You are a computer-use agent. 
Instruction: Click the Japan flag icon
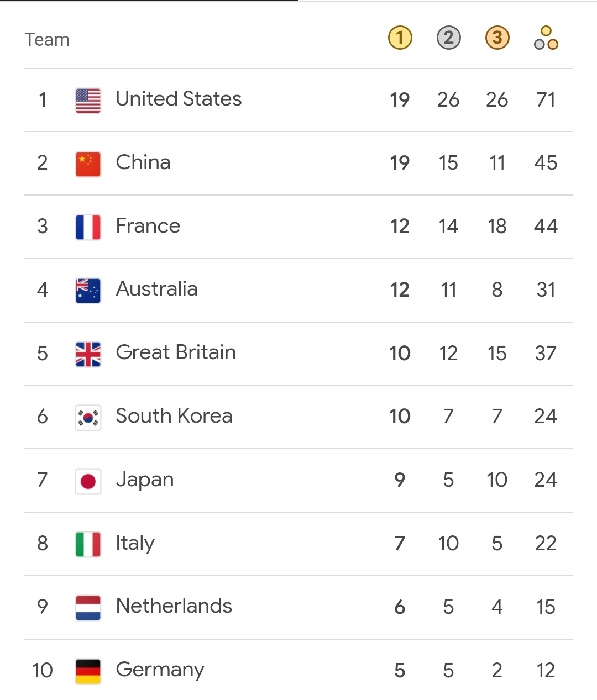tap(88, 481)
